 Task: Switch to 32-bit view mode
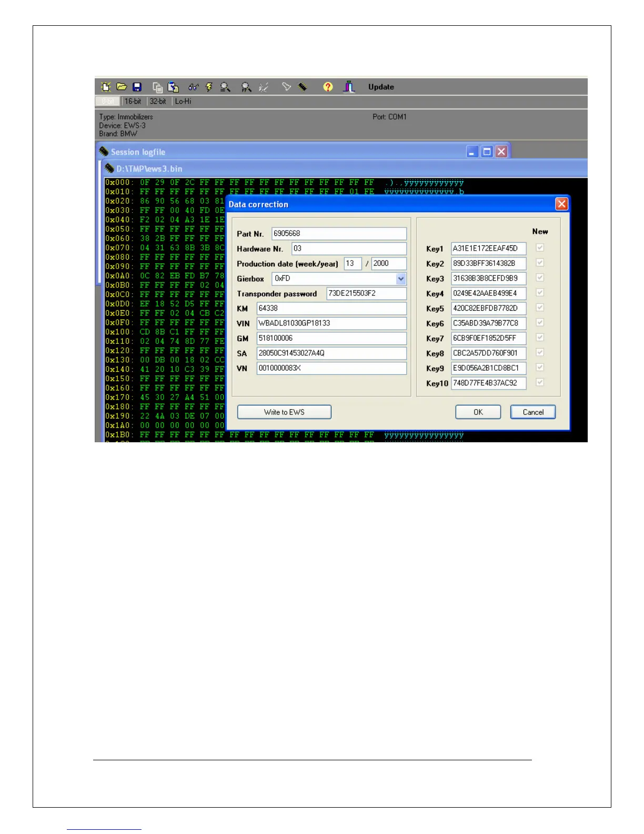click(158, 101)
